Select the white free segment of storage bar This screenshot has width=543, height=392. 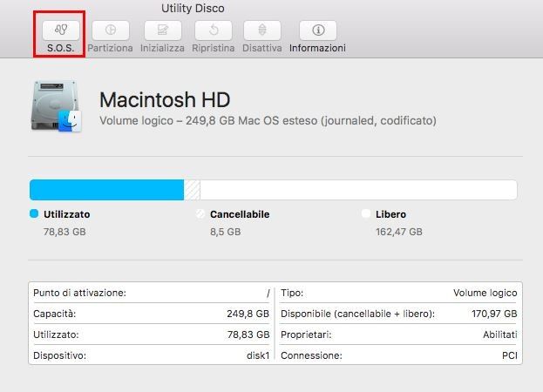[358, 190]
